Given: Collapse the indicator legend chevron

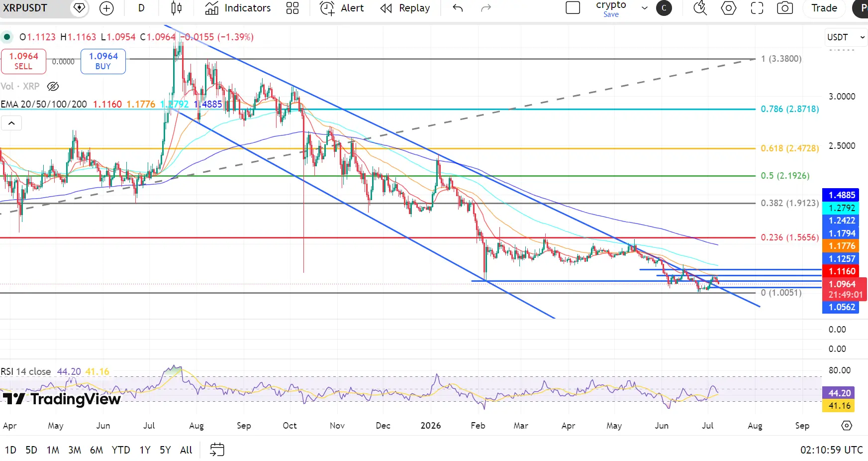Looking at the screenshot, I should tap(11, 123).
